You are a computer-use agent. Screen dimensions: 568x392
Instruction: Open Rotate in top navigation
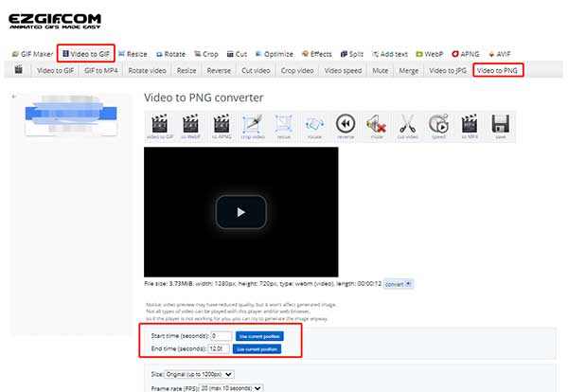(x=170, y=54)
